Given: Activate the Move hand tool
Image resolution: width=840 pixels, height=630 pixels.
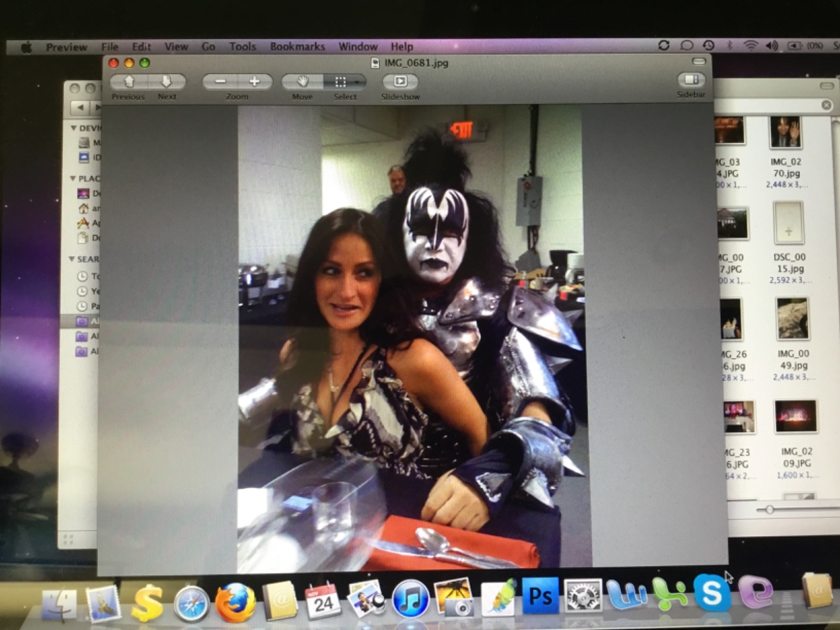Looking at the screenshot, I should (302, 81).
